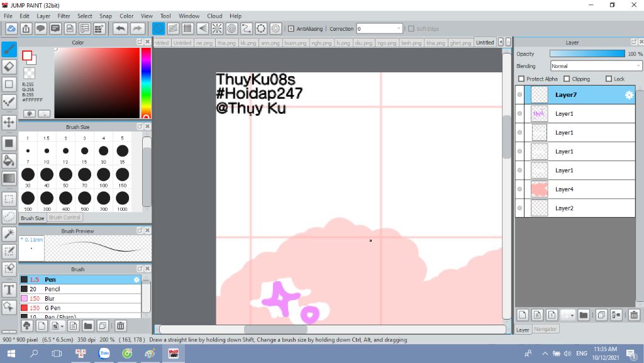This screenshot has width=644, height=363.
Task: Select the Text tool
Action: coord(9,289)
